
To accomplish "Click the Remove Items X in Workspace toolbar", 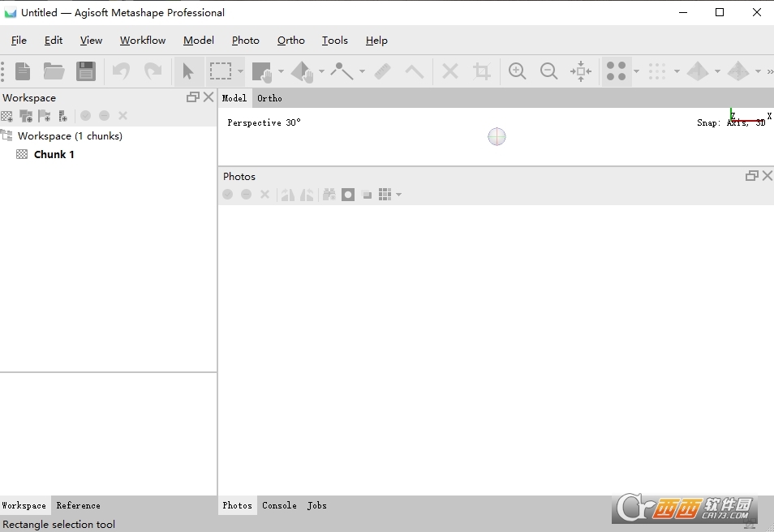I will point(123,115).
